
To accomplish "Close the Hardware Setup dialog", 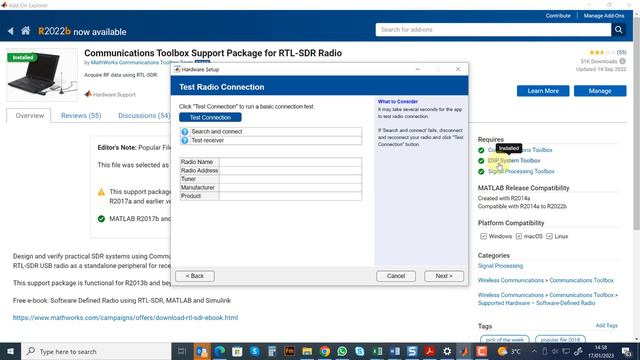I will tap(458, 69).
